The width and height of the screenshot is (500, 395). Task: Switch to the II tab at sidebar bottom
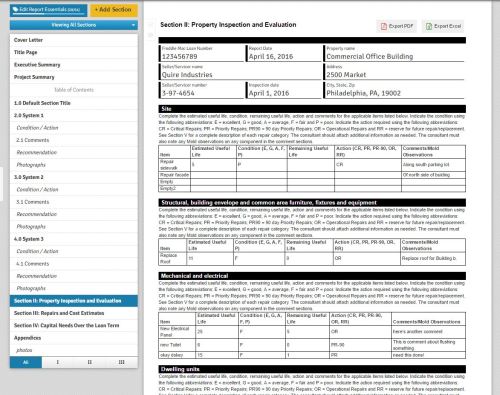[90, 362]
